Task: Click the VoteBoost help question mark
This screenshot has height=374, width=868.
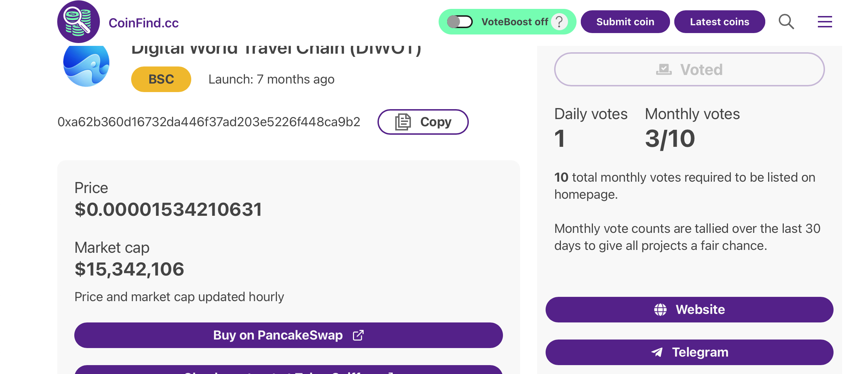Action: point(559,22)
